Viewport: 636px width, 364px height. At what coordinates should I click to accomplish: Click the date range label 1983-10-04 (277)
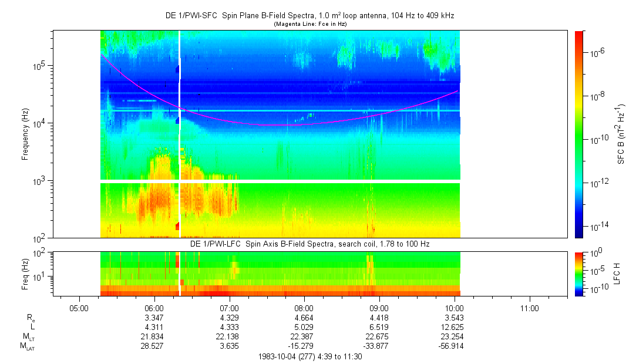310,356
